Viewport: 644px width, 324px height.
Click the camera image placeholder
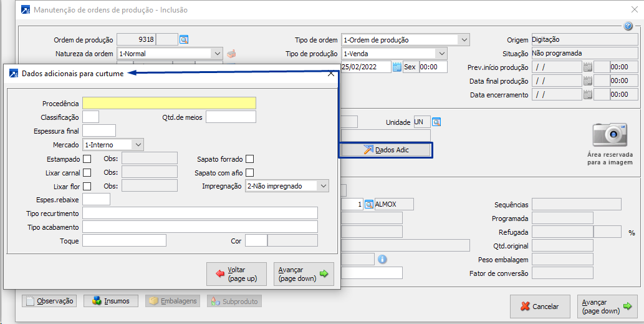610,135
